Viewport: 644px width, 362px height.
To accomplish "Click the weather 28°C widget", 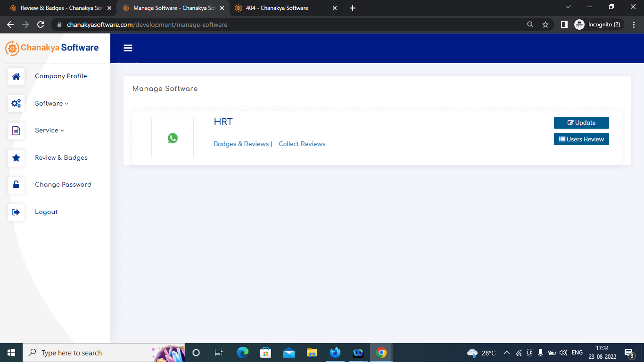I will click(x=481, y=353).
